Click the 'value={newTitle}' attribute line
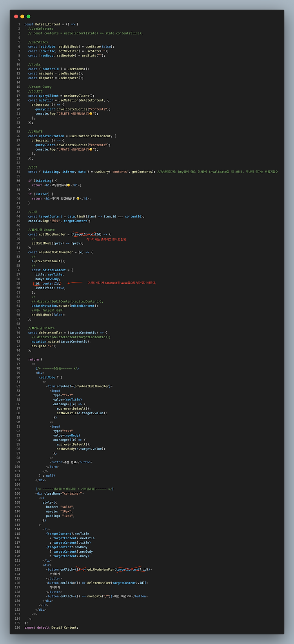Image resolution: width=294 pixels, height=644 pixels. (x=67, y=400)
